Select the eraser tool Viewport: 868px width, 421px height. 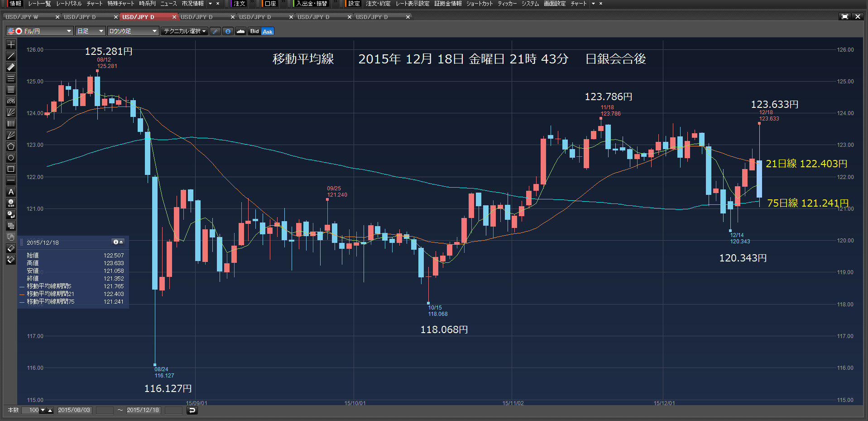[x=11, y=248]
